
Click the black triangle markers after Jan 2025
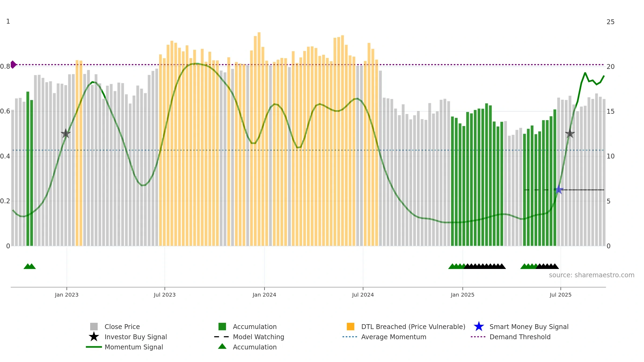coord(485,266)
